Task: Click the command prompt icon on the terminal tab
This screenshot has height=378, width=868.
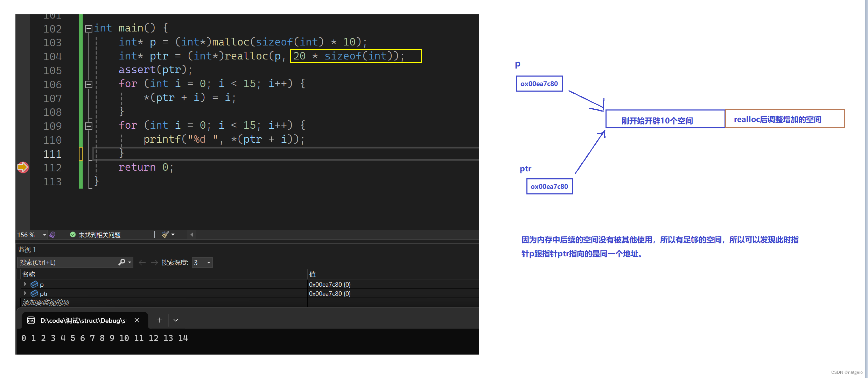Action: pos(31,320)
